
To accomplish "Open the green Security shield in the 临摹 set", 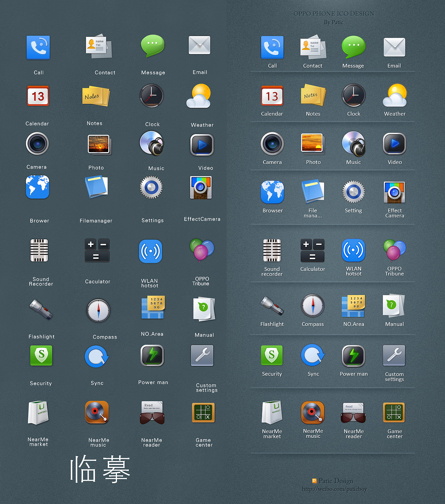I will (x=41, y=355).
